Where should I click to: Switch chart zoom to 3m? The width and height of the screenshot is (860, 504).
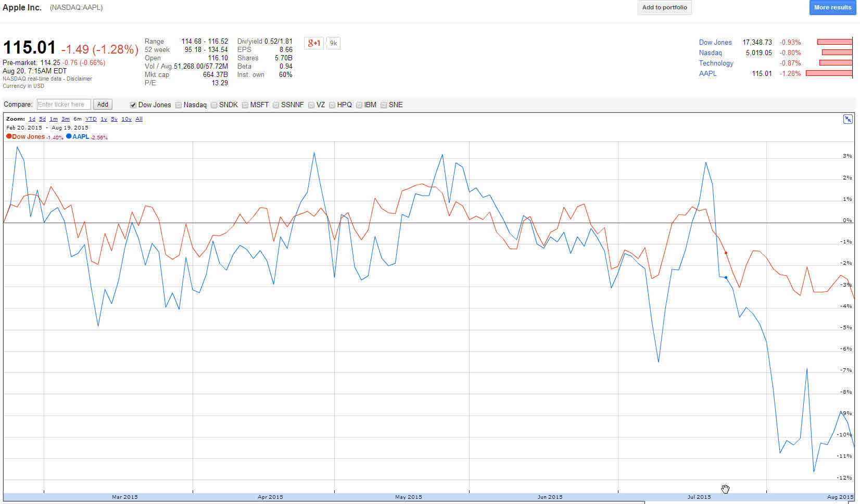[66, 119]
